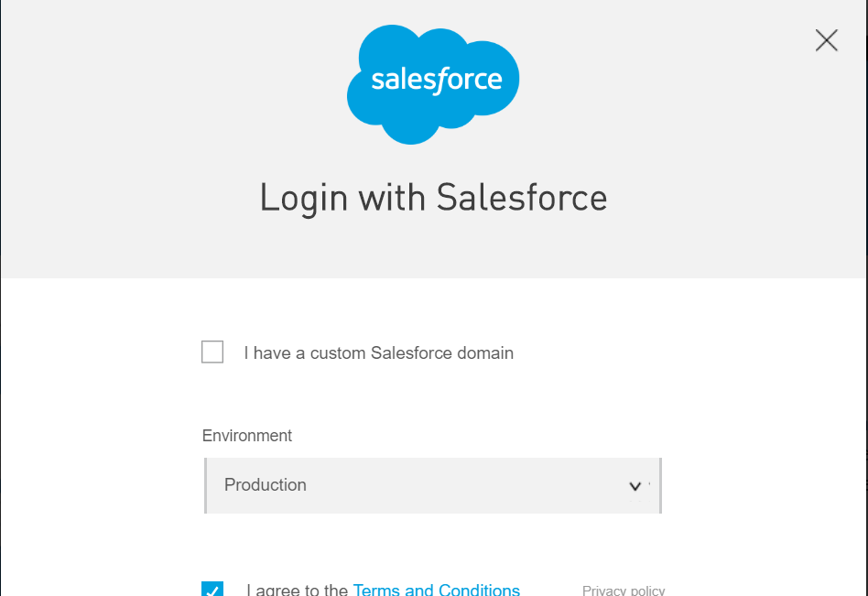The width and height of the screenshot is (868, 596).
Task: Open the Terms and Conditions link
Action: pyautogui.click(x=436, y=590)
